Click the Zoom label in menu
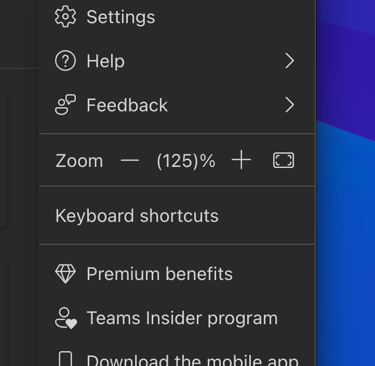This screenshot has height=366, width=375. click(79, 161)
